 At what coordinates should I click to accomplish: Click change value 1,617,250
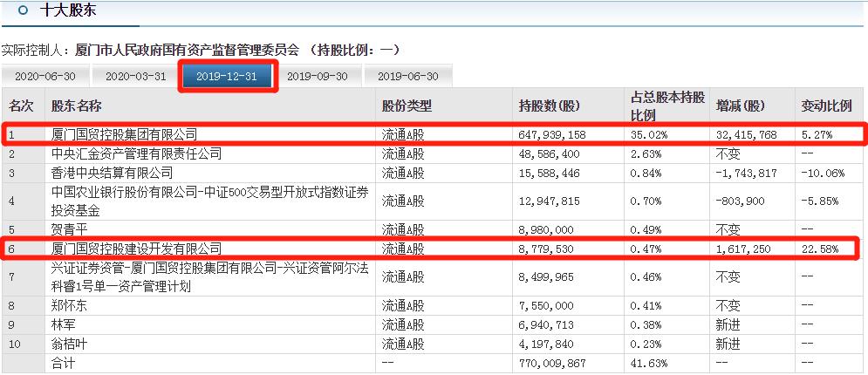pos(743,249)
